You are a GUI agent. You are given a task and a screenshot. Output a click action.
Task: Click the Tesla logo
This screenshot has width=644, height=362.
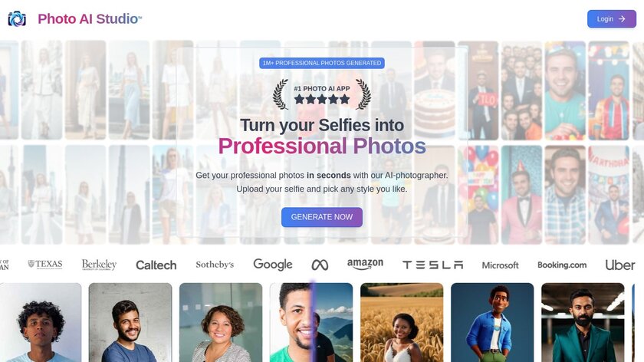pyautogui.click(x=432, y=265)
